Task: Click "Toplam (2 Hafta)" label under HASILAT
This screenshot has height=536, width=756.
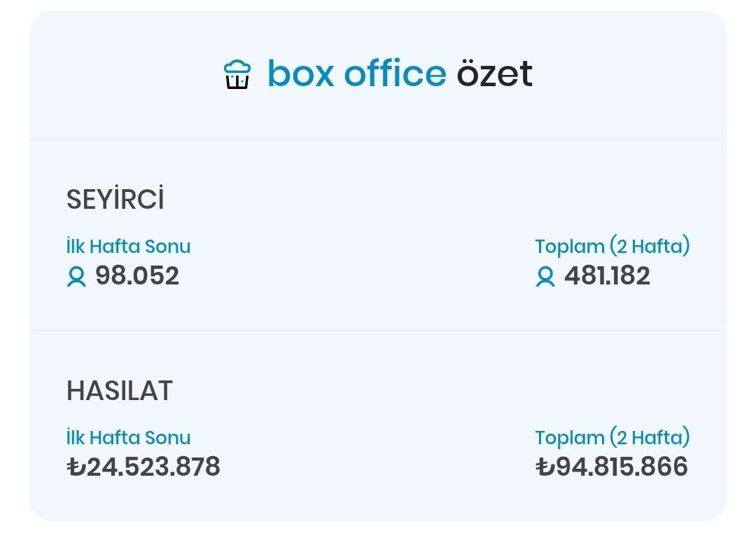Action: 612,438
